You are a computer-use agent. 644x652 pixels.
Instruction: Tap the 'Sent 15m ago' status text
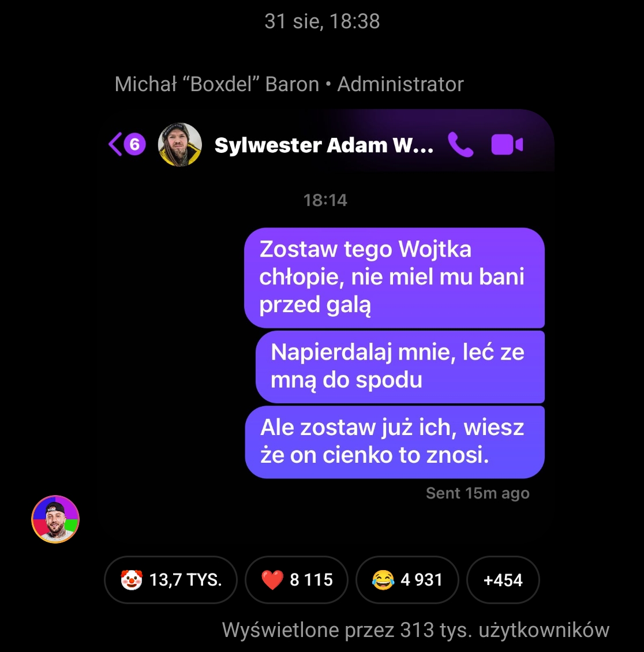click(478, 493)
